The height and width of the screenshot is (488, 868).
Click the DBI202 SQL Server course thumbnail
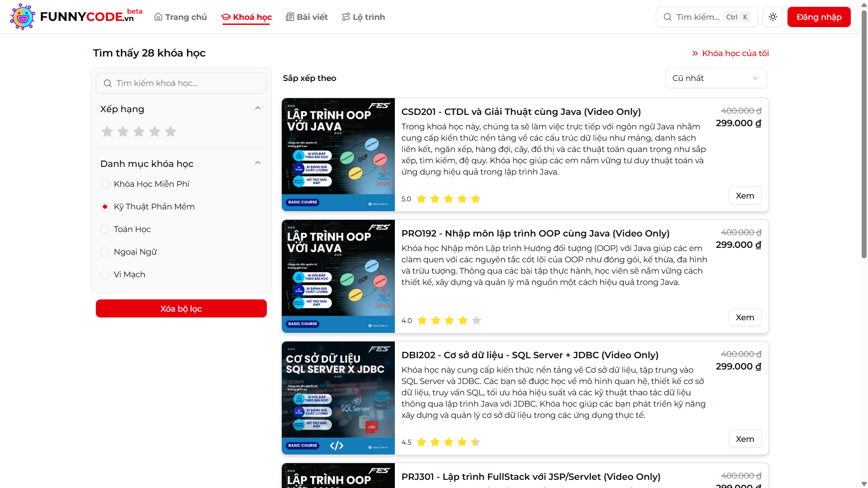[x=338, y=398]
